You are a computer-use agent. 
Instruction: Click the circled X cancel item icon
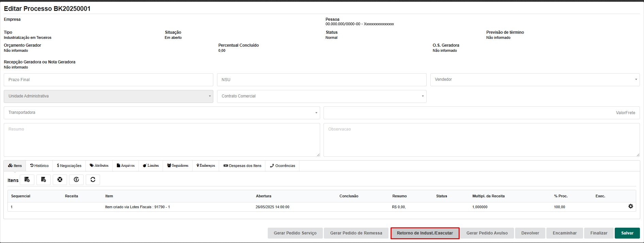pos(60,180)
